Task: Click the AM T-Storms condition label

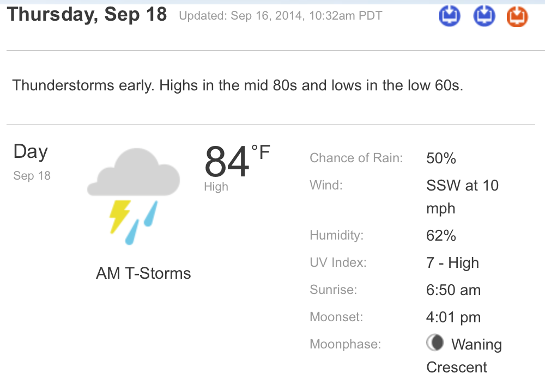Action: tap(143, 273)
